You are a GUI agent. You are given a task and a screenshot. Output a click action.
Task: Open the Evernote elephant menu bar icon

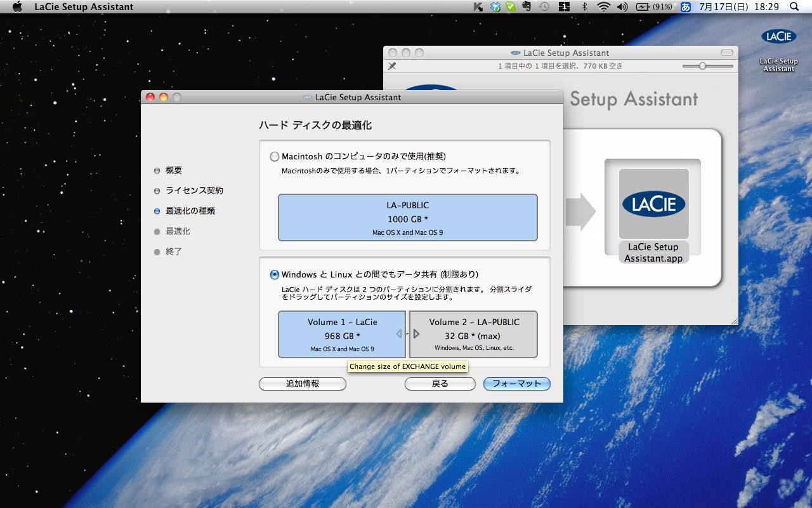point(527,7)
